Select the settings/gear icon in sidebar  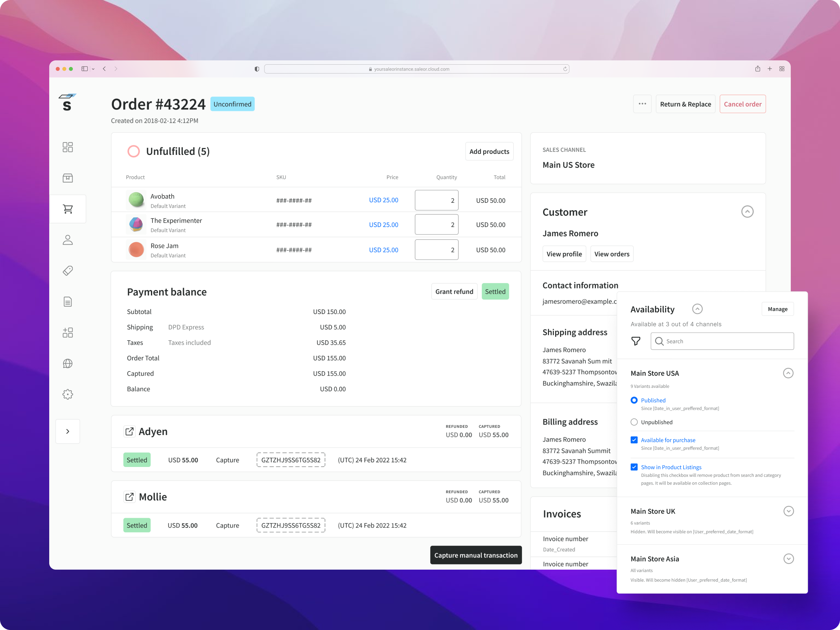68,394
